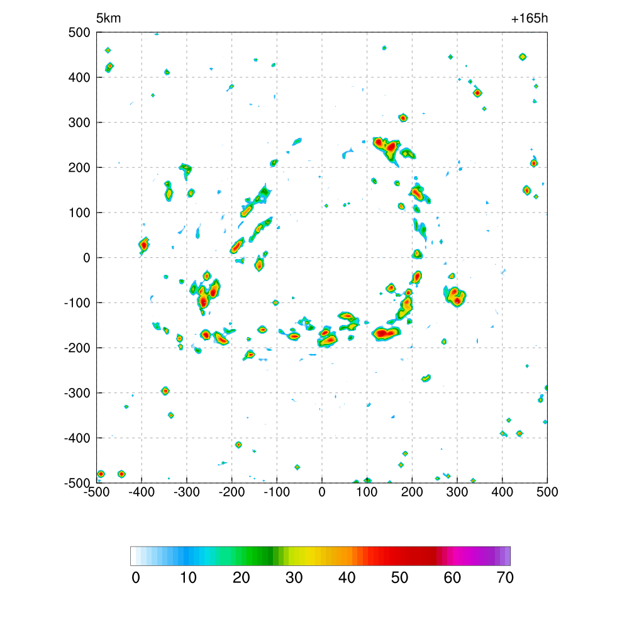Image resolution: width=644 pixels, height=644 pixels.
Task: Click the x-axis tick label 200
Action: coord(412,492)
